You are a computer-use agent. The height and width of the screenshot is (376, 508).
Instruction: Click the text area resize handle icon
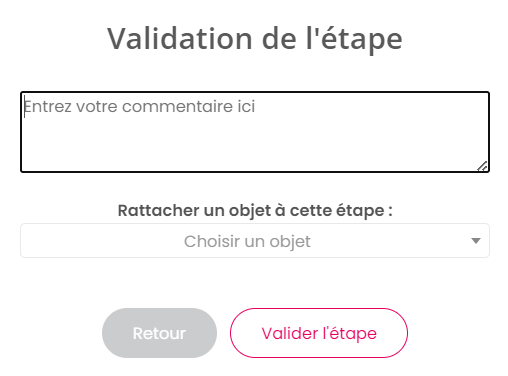point(482,166)
